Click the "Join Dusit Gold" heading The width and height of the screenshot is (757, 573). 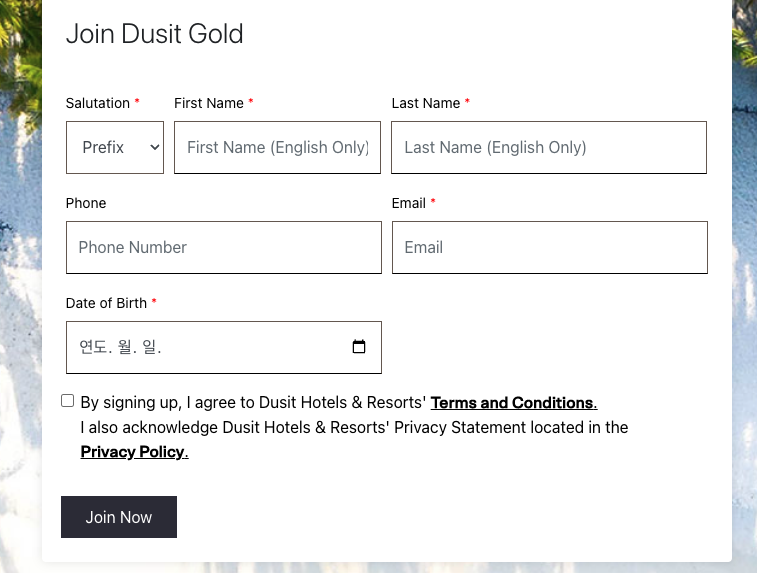[154, 34]
